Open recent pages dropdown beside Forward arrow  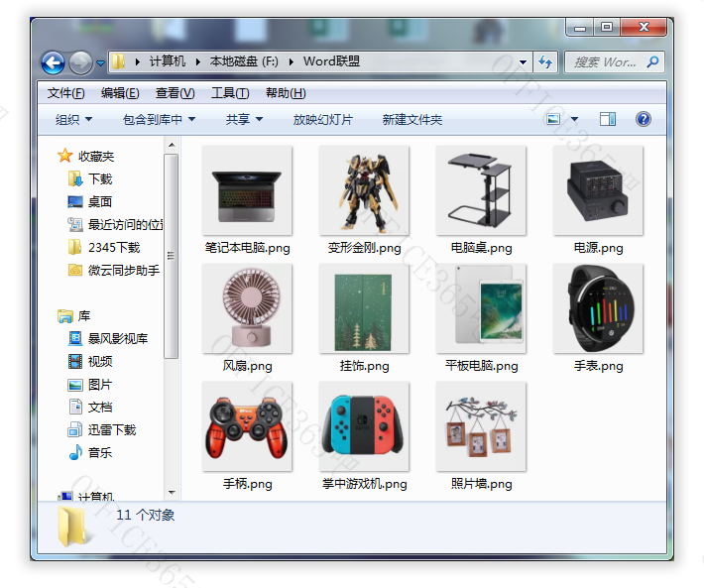pos(100,62)
